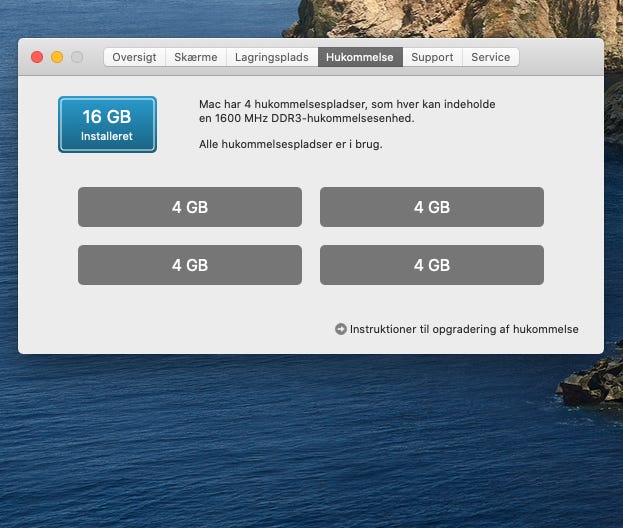623x528 pixels.
Task: Select the Lagringsplads tab
Action: pos(272,57)
